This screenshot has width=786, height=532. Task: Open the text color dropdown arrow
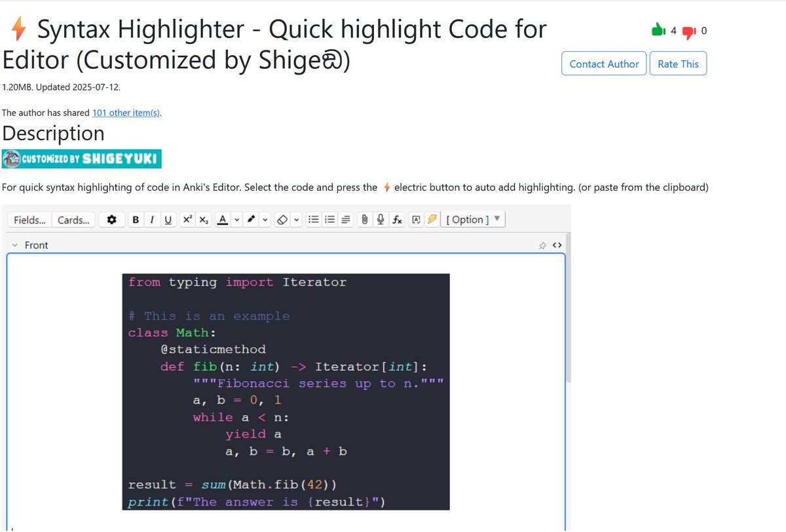(x=236, y=219)
